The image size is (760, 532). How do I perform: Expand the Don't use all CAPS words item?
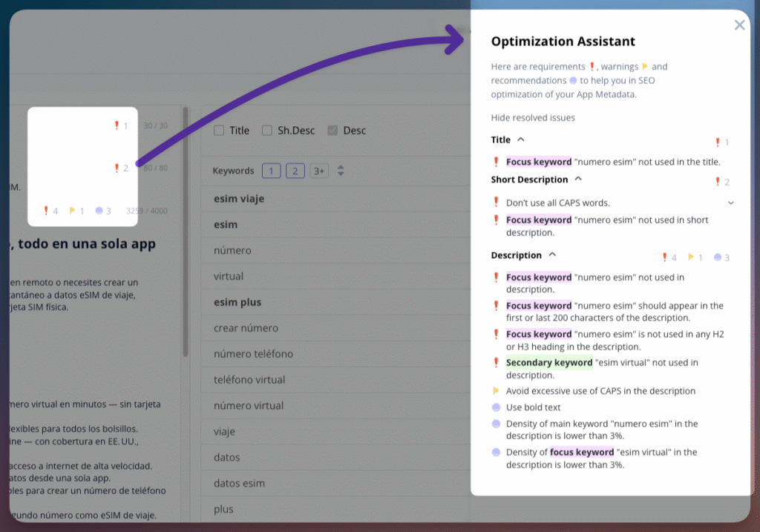pos(730,203)
